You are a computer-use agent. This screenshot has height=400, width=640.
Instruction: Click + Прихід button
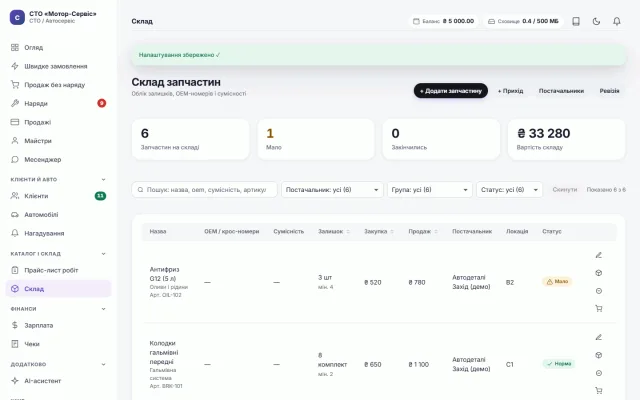510,91
